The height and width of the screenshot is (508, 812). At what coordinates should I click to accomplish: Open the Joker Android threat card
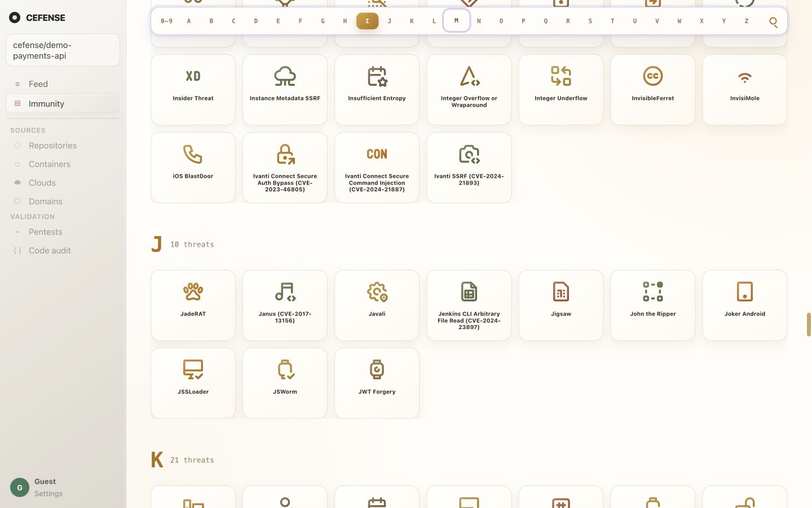[x=744, y=305]
